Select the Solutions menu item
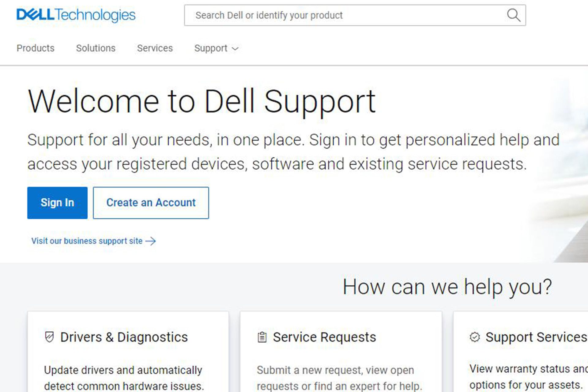Image resolution: width=588 pixels, height=392 pixels. point(95,48)
